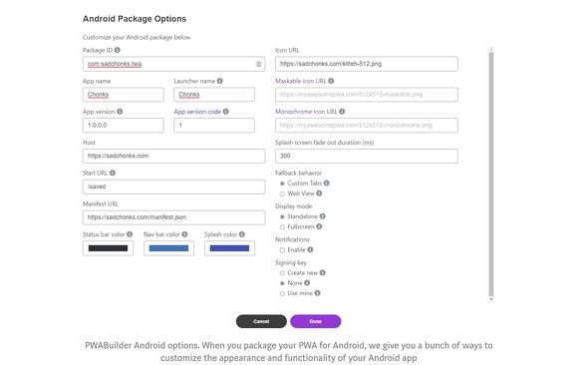Select Create new signing key

pos(282,273)
